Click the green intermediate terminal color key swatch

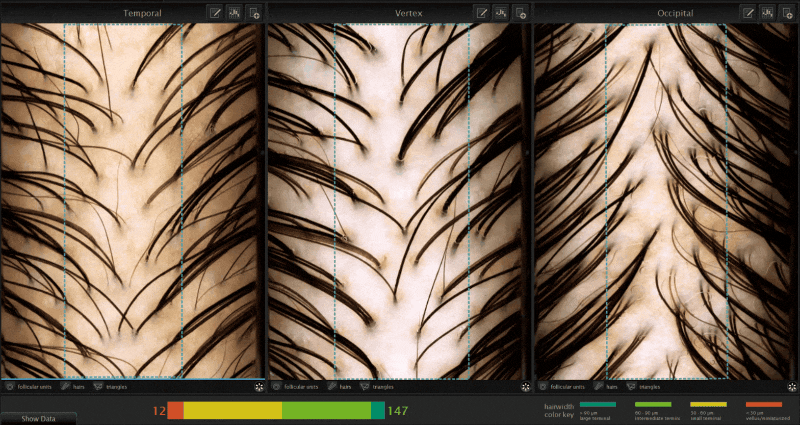tap(653, 405)
